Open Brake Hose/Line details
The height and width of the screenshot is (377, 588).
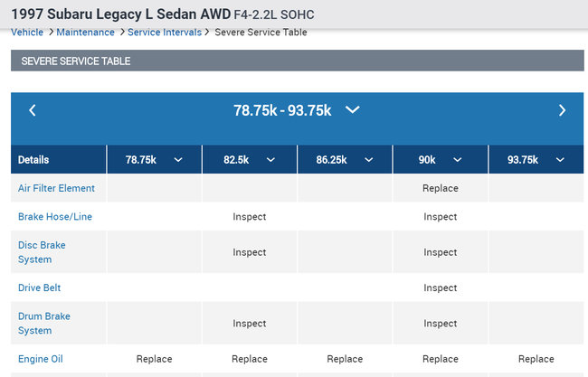pos(55,217)
